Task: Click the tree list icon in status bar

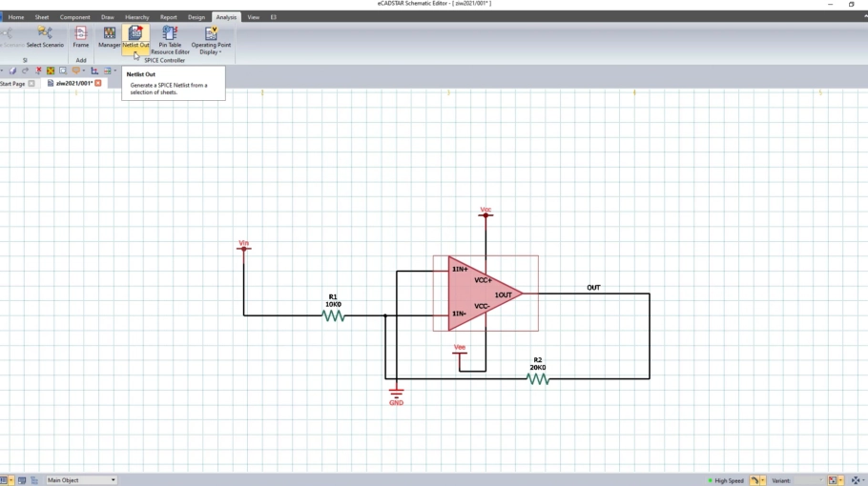Action: point(34,480)
